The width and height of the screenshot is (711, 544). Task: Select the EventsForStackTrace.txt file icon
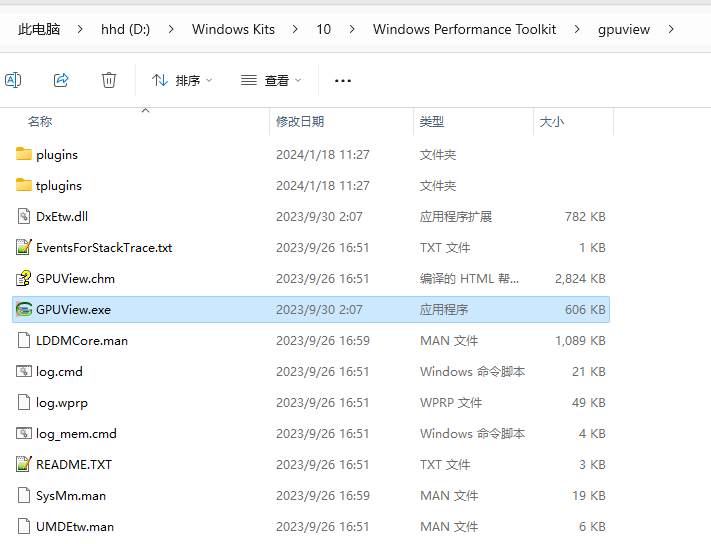24,247
